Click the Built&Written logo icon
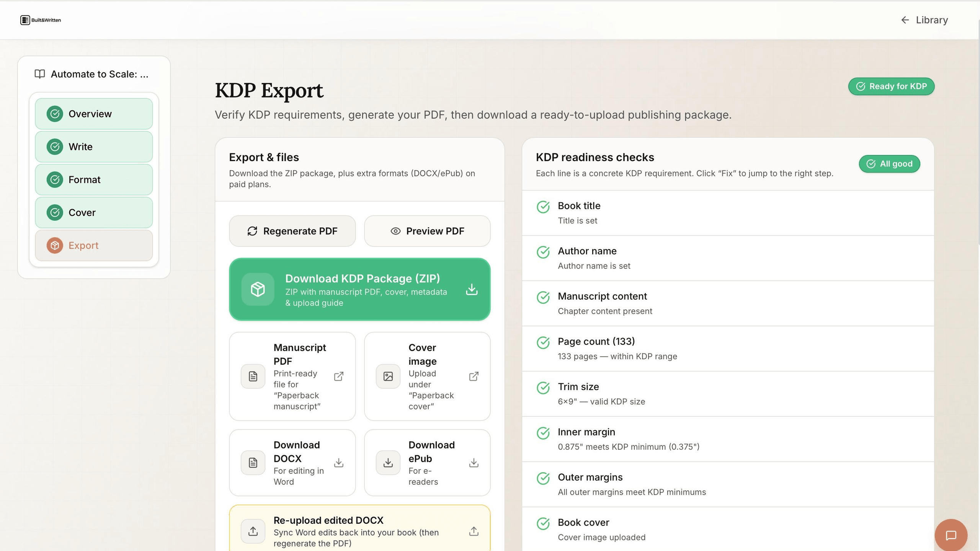The image size is (980, 551). coord(25,20)
